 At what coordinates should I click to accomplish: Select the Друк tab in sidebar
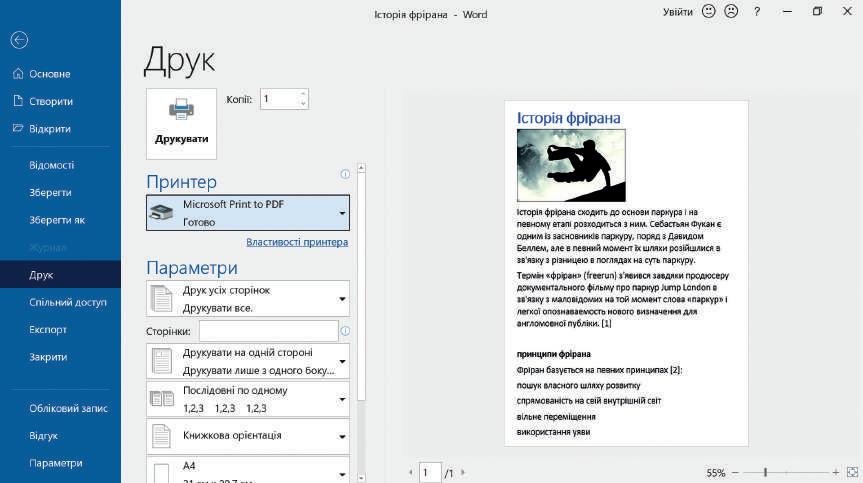61,275
